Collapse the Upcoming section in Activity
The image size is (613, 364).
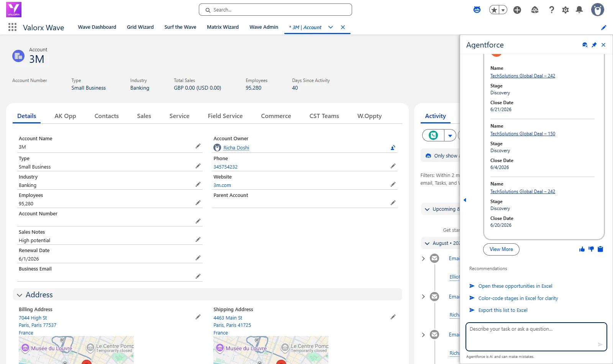427,209
